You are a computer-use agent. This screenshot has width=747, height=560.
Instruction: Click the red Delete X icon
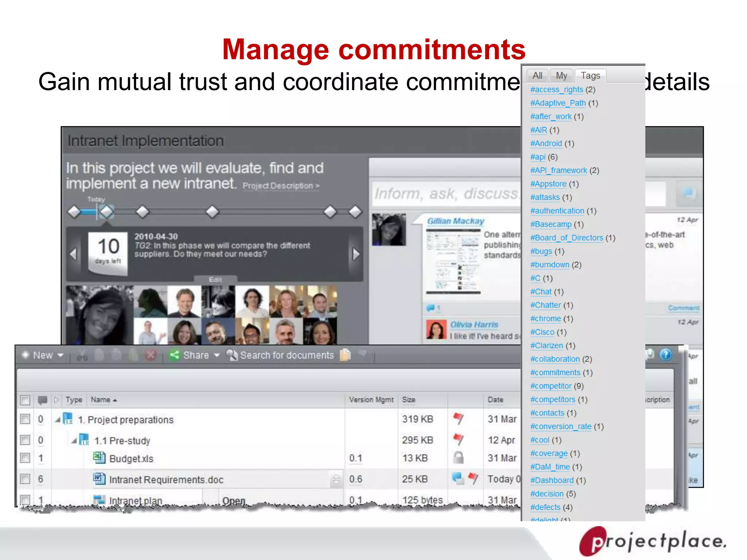pos(151,355)
